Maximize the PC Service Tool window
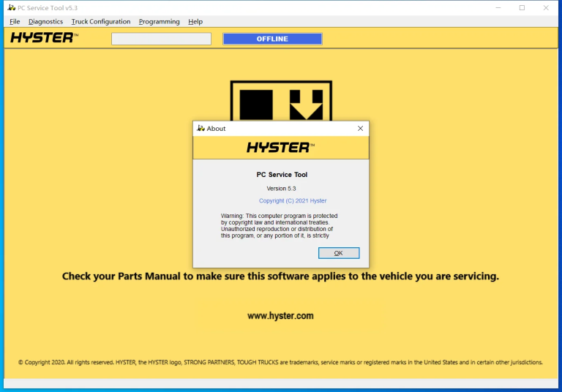Viewport: 562px width, 392px height. pyautogui.click(x=522, y=7)
